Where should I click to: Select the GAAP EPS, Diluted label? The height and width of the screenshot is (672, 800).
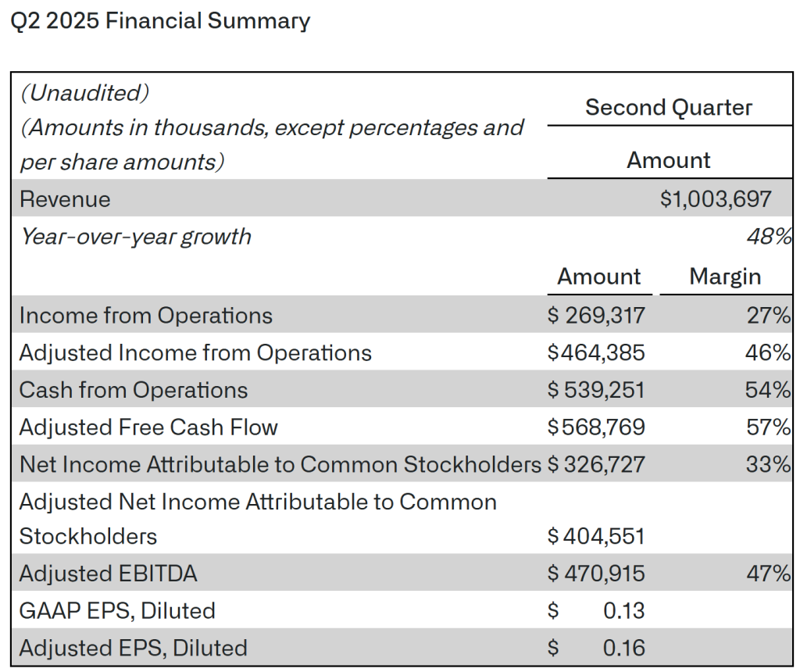coord(117,610)
